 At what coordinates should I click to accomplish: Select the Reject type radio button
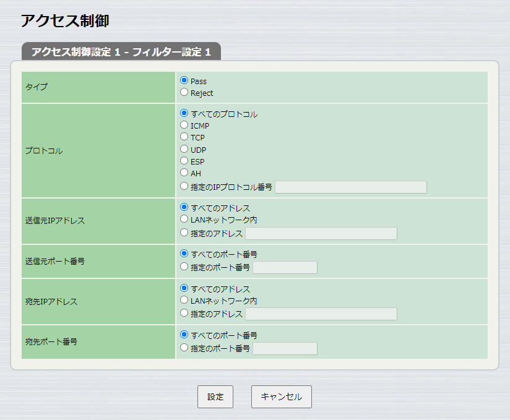[x=184, y=92]
